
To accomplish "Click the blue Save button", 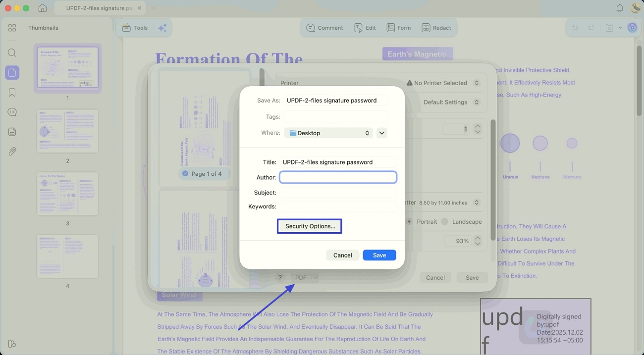I will (x=379, y=255).
